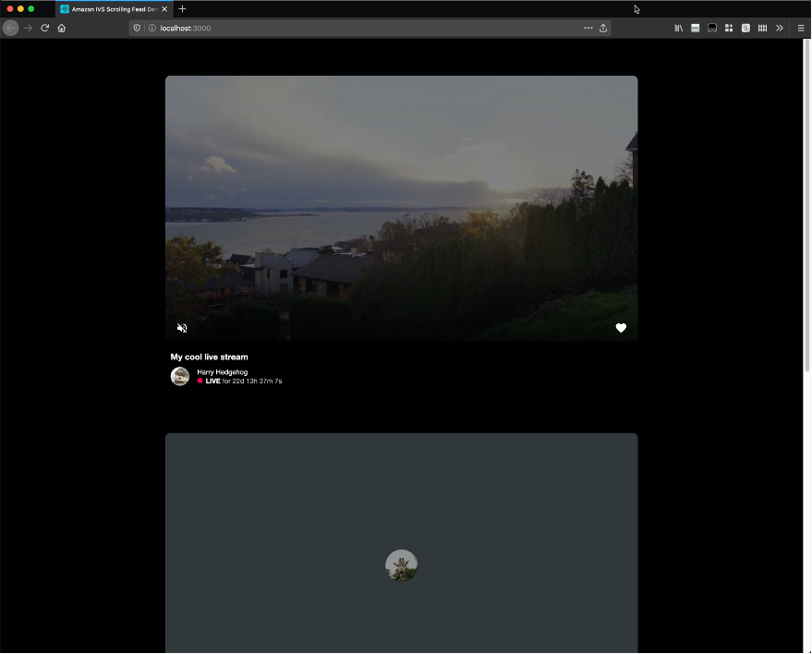Screen dimensions: 812x654
Task: Toggle the heart to like the stream
Action: [x=620, y=328]
